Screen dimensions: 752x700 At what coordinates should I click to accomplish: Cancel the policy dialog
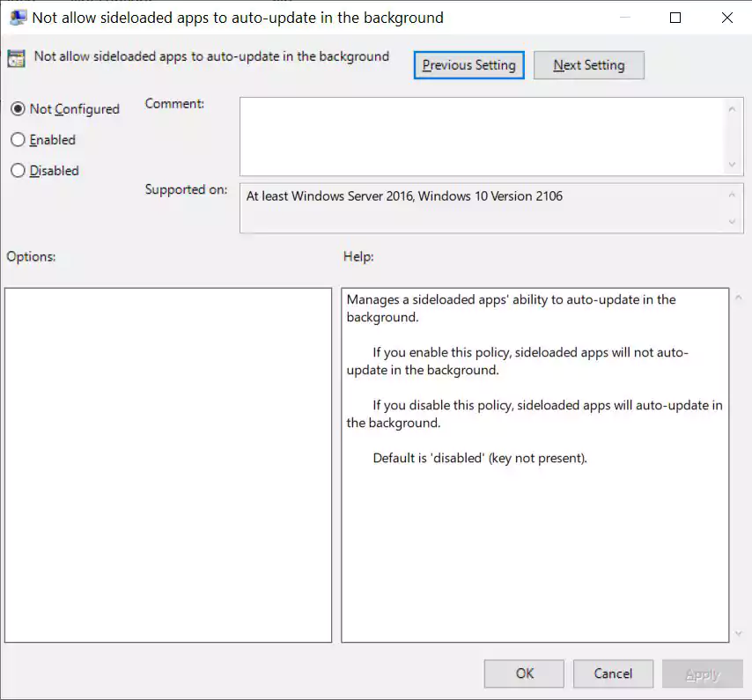point(613,674)
